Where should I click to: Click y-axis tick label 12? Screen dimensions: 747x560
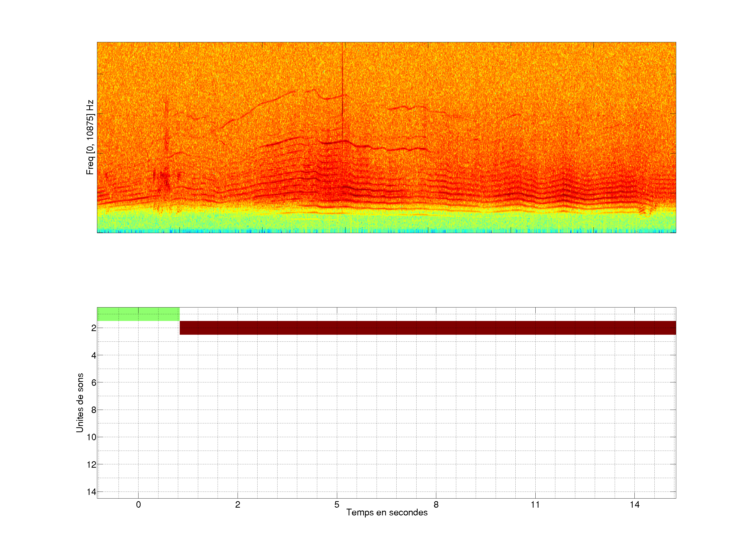click(x=92, y=465)
